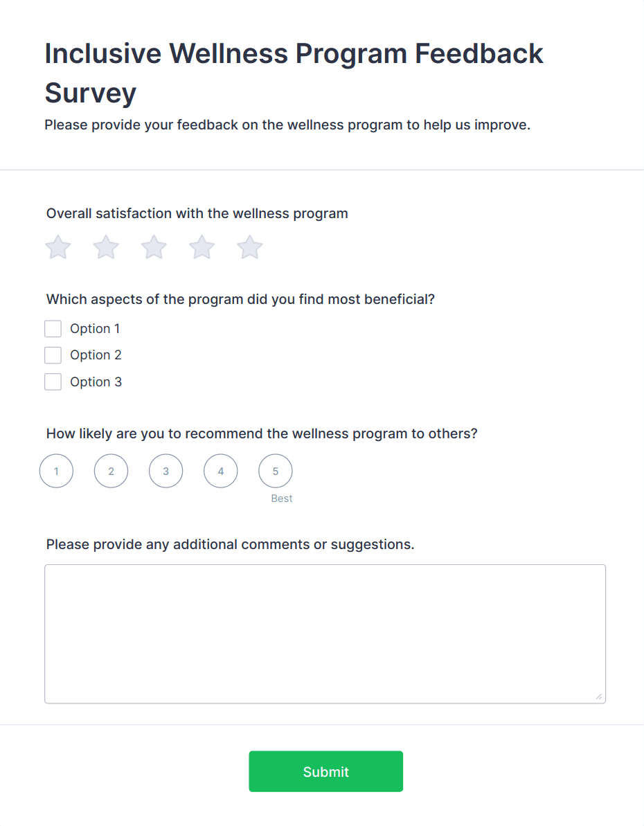Rate satisfaction with the first star
Image resolution: width=644 pixels, height=826 pixels.
[x=58, y=247]
